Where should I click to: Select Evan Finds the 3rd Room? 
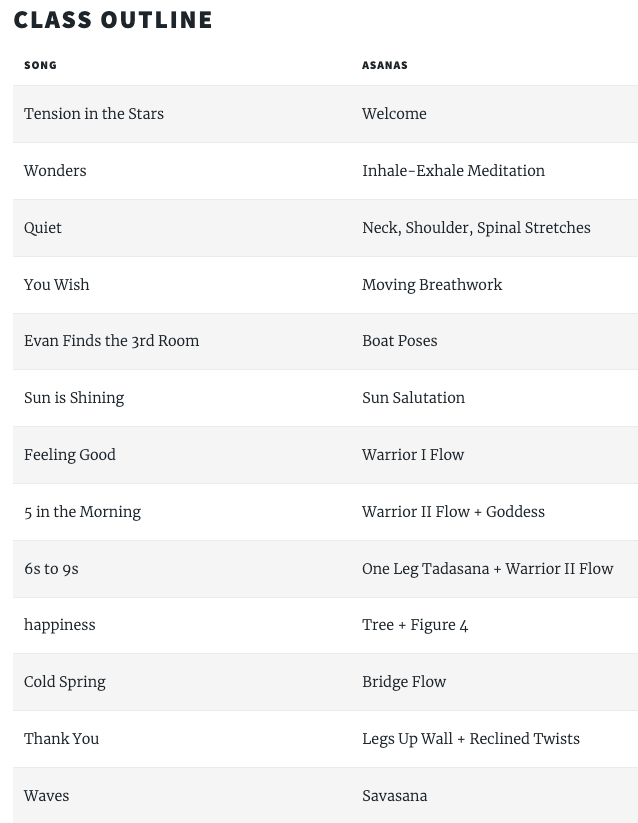coord(112,341)
